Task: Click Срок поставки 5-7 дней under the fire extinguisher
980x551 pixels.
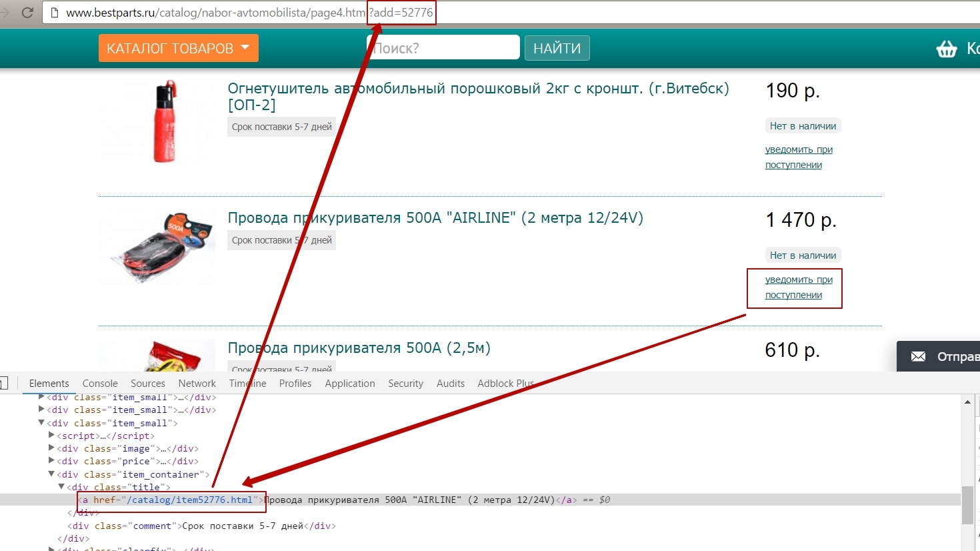Action: pyautogui.click(x=281, y=127)
